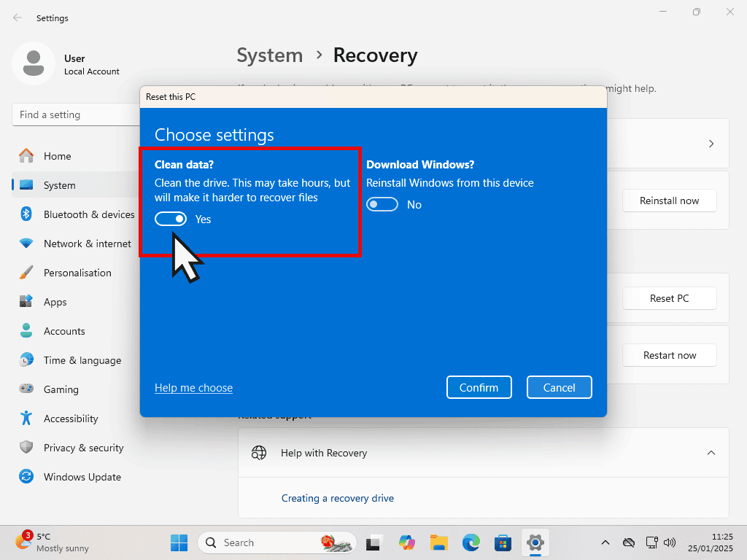Go to Time & language settings
The image size is (747, 560).
(x=82, y=360)
